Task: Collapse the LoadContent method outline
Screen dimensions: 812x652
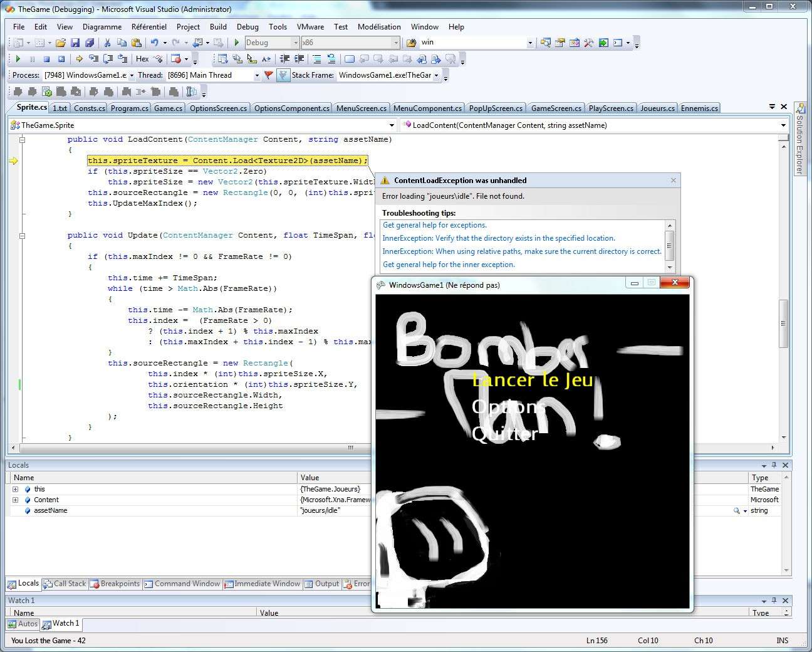Action: tap(22, 139)
